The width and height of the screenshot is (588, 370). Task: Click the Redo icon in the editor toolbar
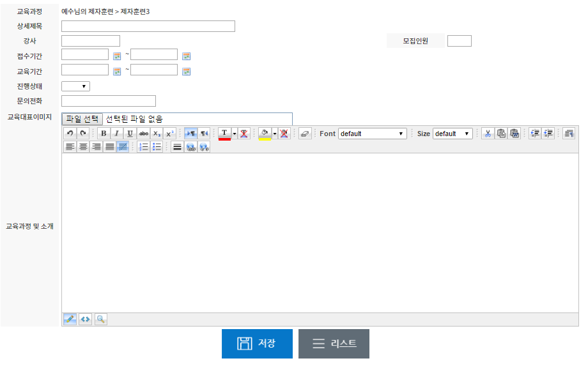(83, 134)
